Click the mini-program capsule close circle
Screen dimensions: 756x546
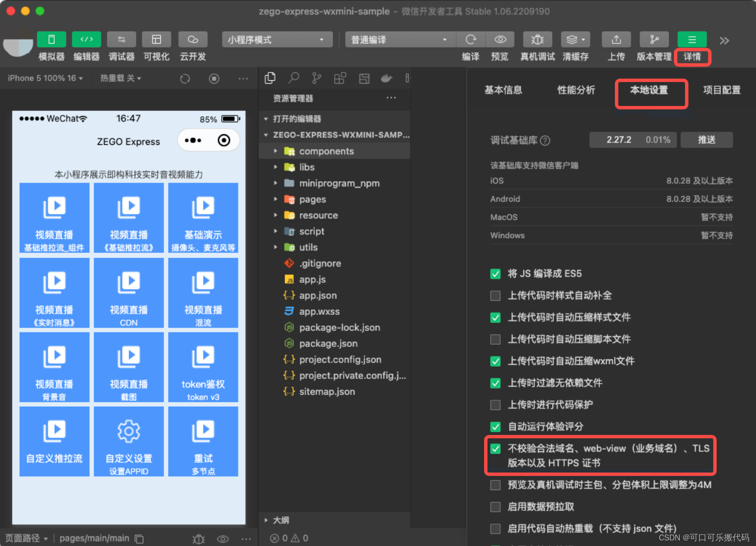click(224, 140)
